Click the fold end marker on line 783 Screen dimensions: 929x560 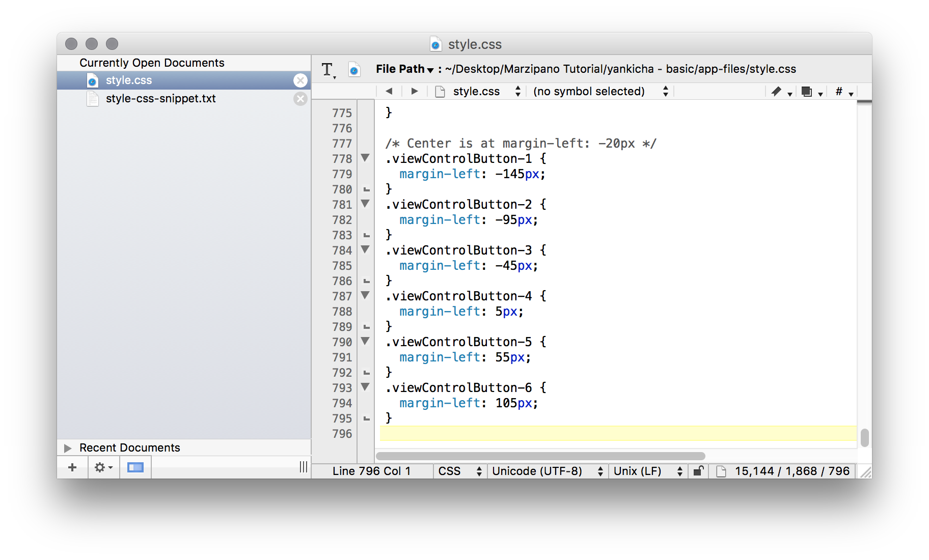point(366,235)
